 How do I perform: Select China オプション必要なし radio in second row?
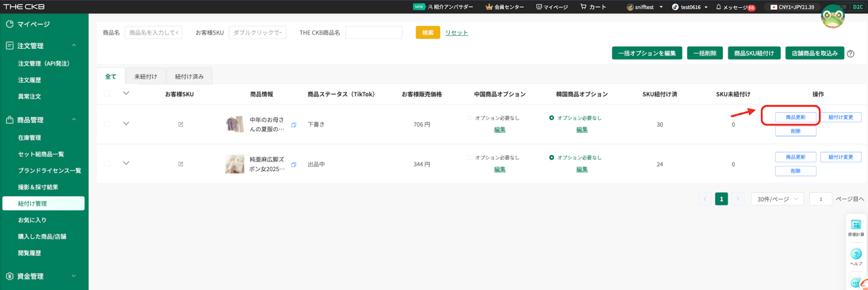pos(469,157)
